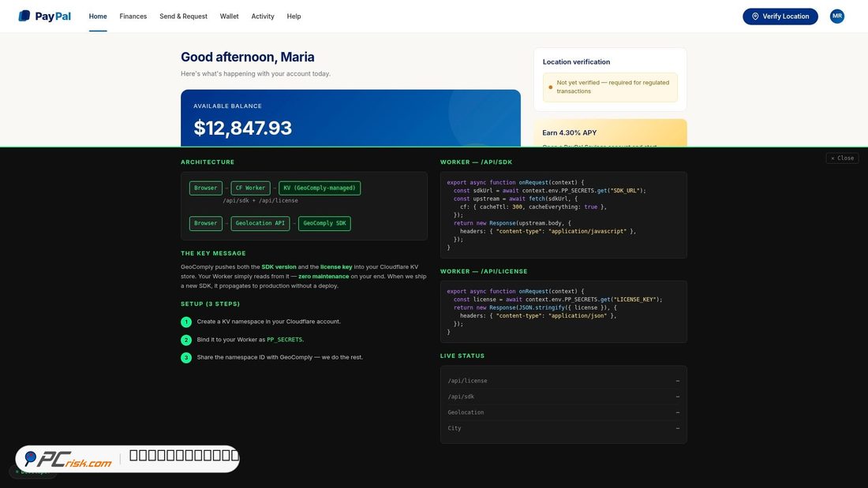The height and width of the screenshot is (488, 868).
Task: Click the $12,847.93 balance amount
Action: (x=242, y=128)
